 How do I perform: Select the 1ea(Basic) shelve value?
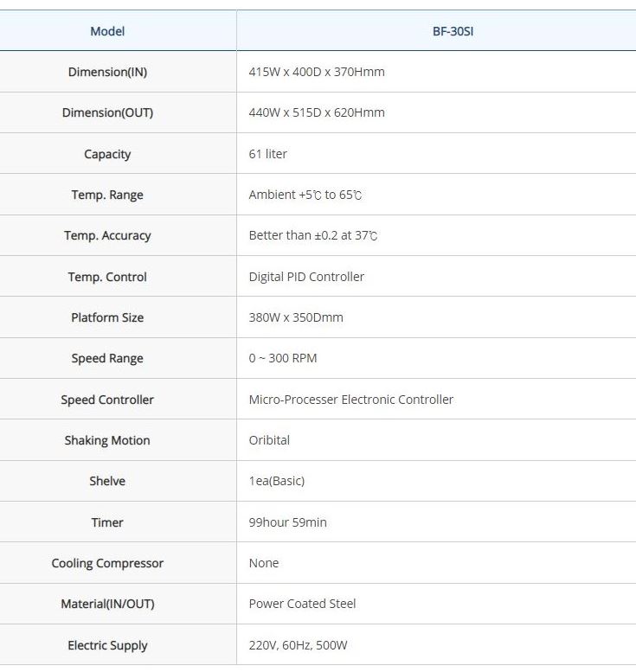tap(277, 481)
